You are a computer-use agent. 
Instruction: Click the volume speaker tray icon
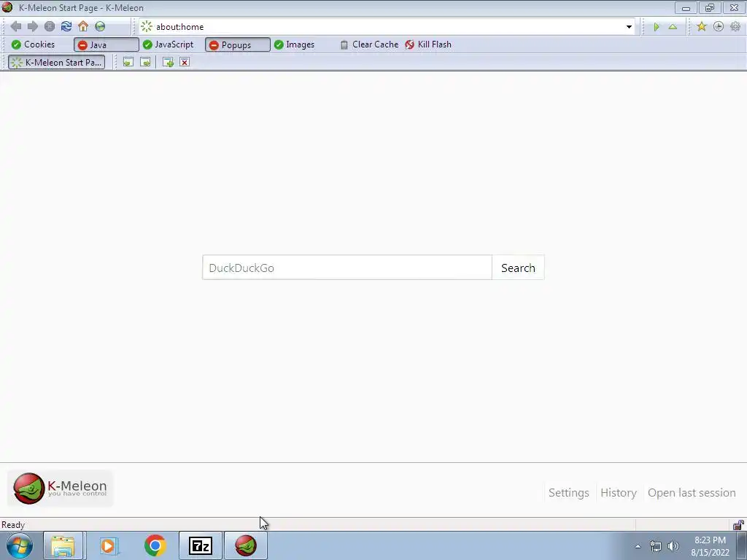point(673,546)
